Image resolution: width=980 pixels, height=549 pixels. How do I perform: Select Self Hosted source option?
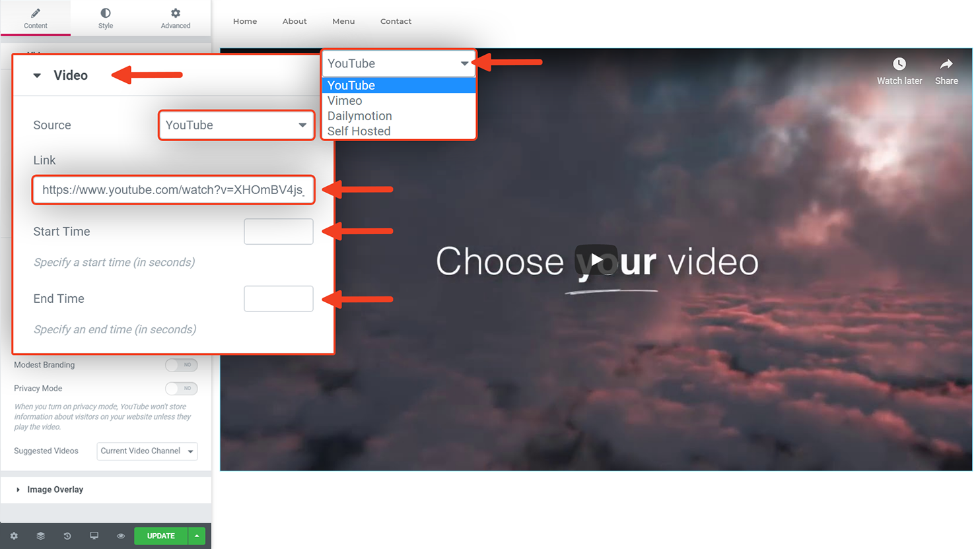tap(399, 131)
